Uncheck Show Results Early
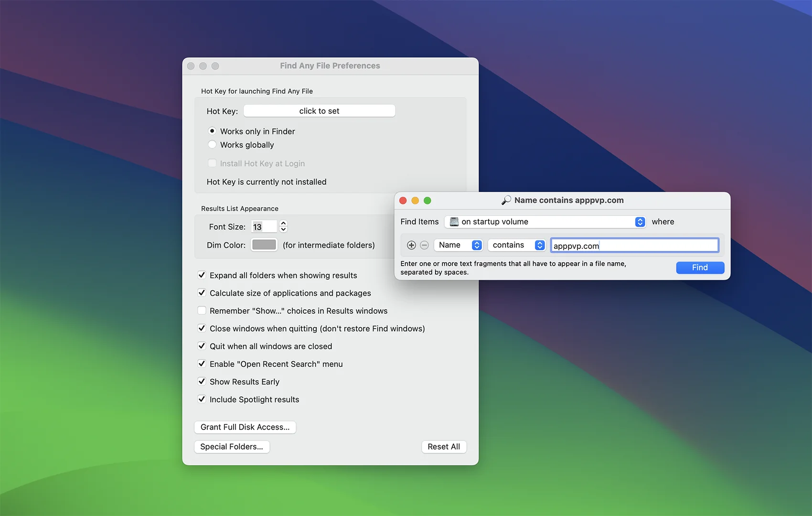812x516 pixels. click(x=202, y=381)
